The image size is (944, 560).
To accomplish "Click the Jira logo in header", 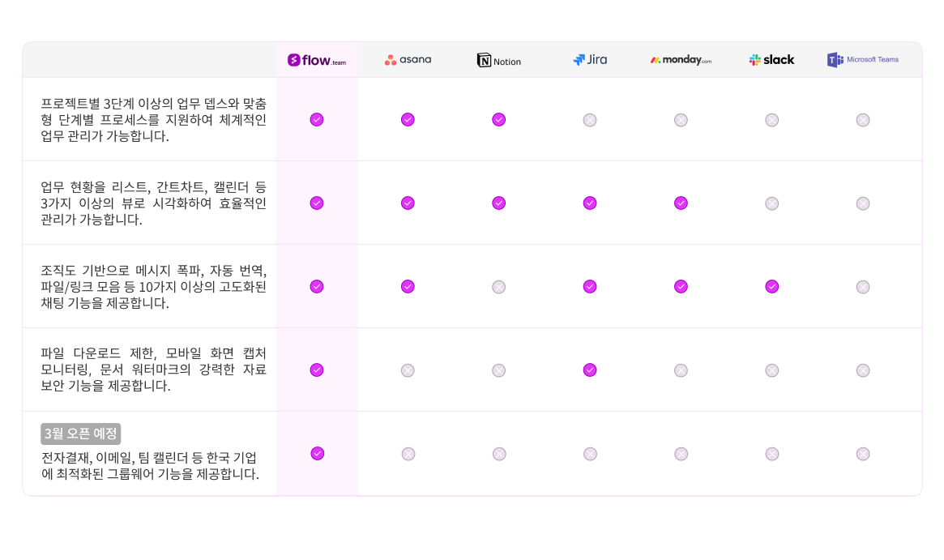I will [590, 60].
